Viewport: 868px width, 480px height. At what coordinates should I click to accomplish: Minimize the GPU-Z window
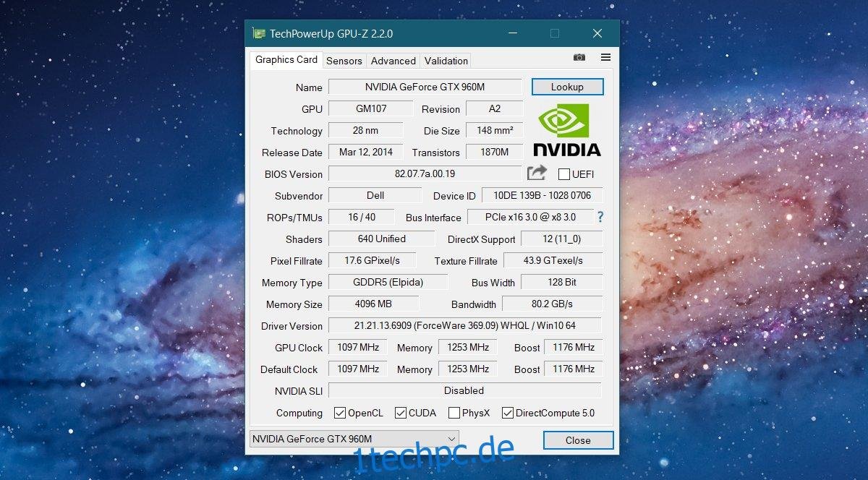tap(512, 33)
